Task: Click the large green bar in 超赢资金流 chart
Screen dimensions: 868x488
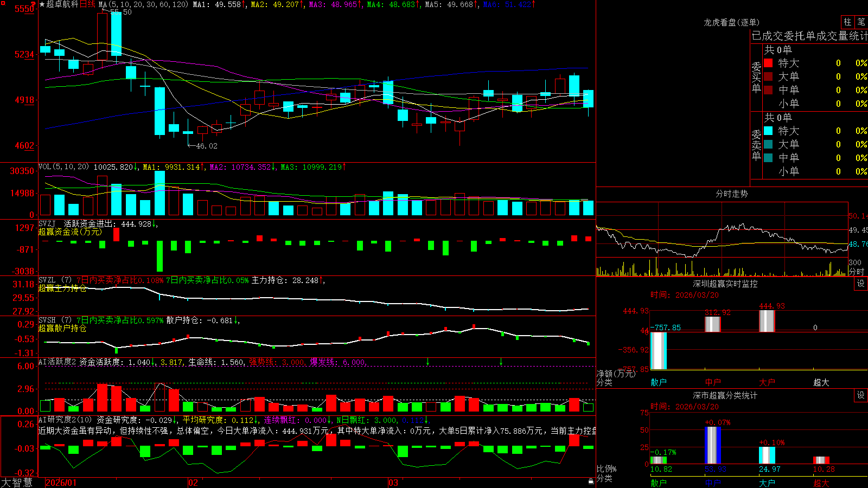Action: [159, 256]
